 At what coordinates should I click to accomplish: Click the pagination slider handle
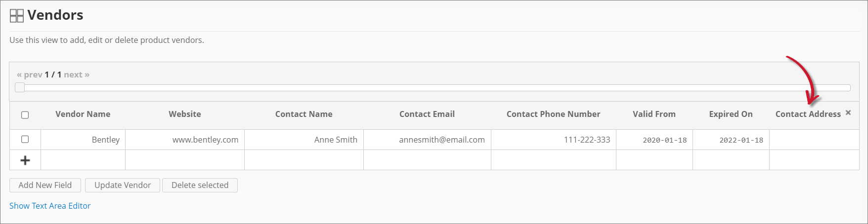pyautogui.click(x=20, y=88)
